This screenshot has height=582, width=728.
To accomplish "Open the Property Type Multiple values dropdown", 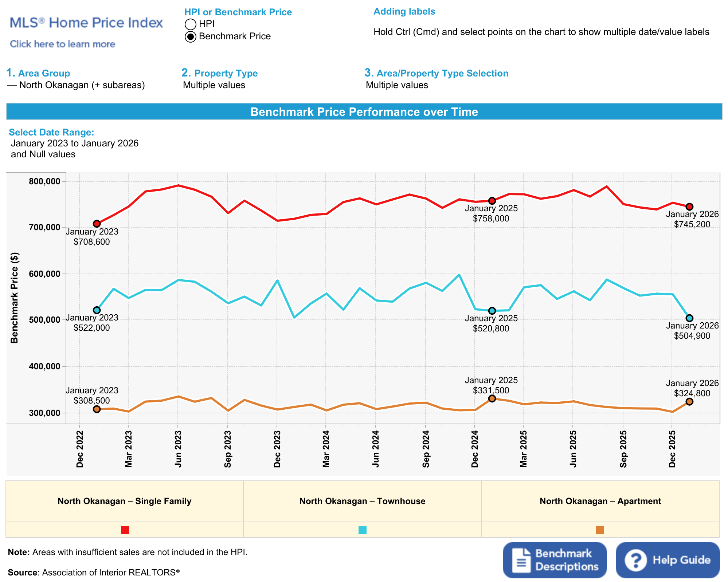I will (214, 85).
